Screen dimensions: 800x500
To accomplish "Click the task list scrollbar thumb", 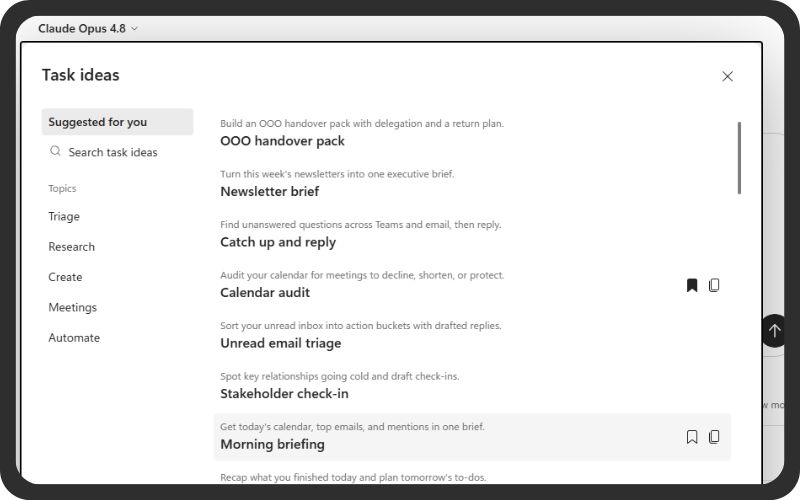I will (739, 158).
